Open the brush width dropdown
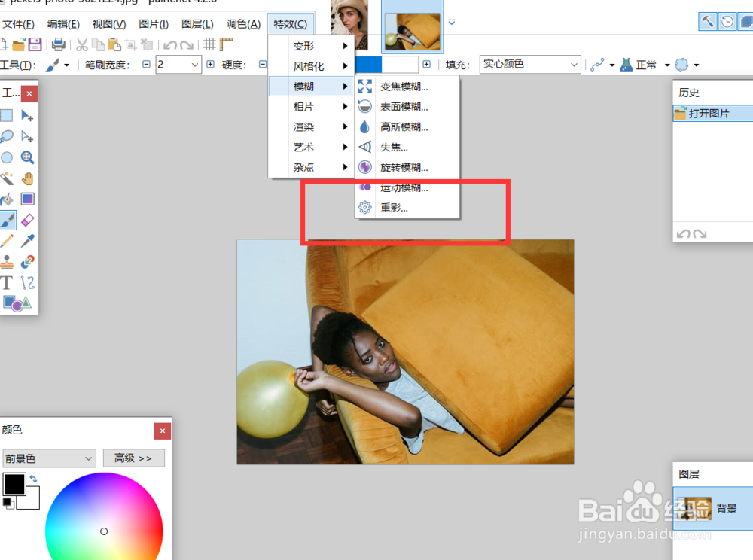The image size is (753, 560). point(194,64)
